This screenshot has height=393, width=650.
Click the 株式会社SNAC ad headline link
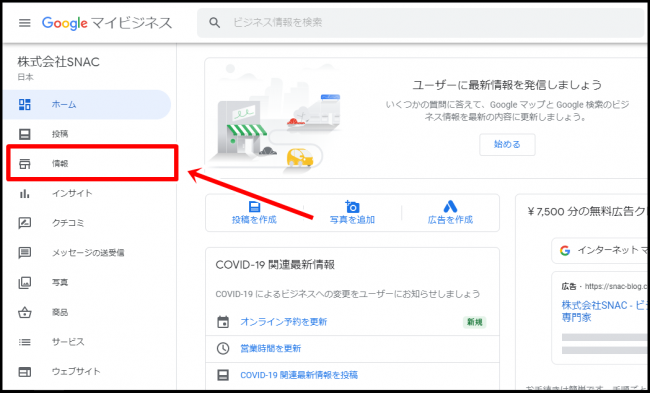point(605,311)
